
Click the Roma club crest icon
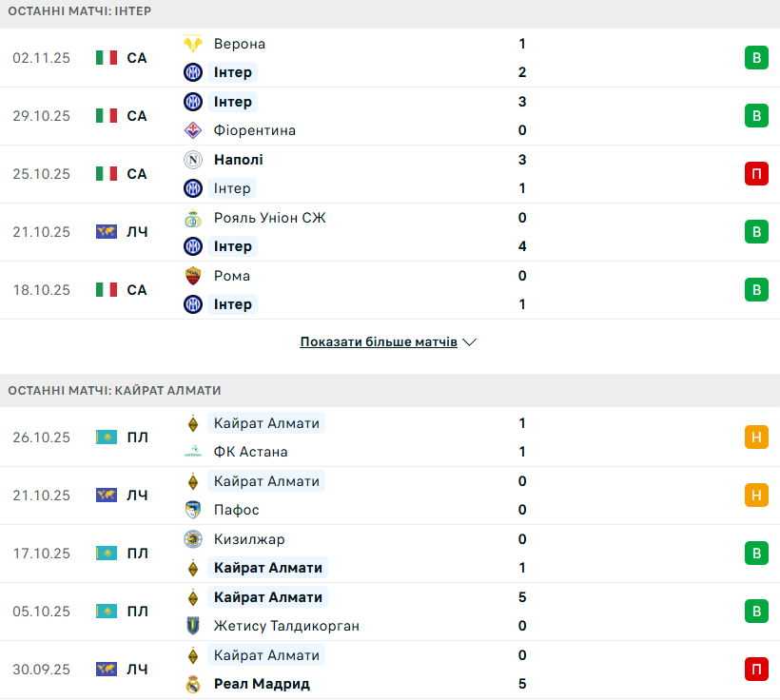tap(193, 276)
